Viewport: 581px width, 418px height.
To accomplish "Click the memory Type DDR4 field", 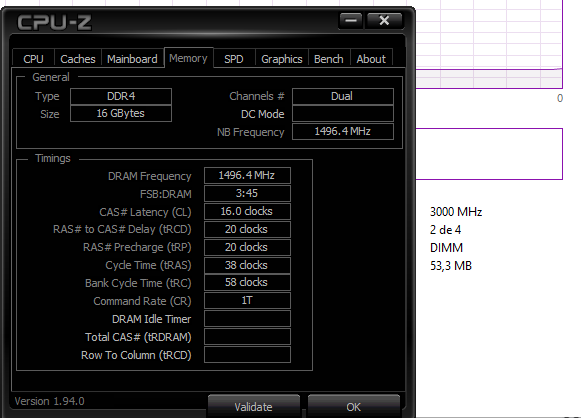I will (121, 96).
